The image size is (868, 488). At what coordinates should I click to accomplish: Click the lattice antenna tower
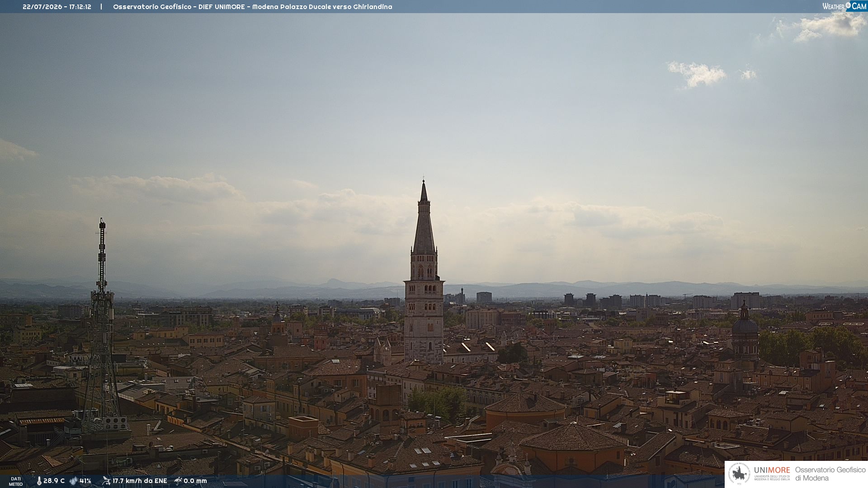102,325
